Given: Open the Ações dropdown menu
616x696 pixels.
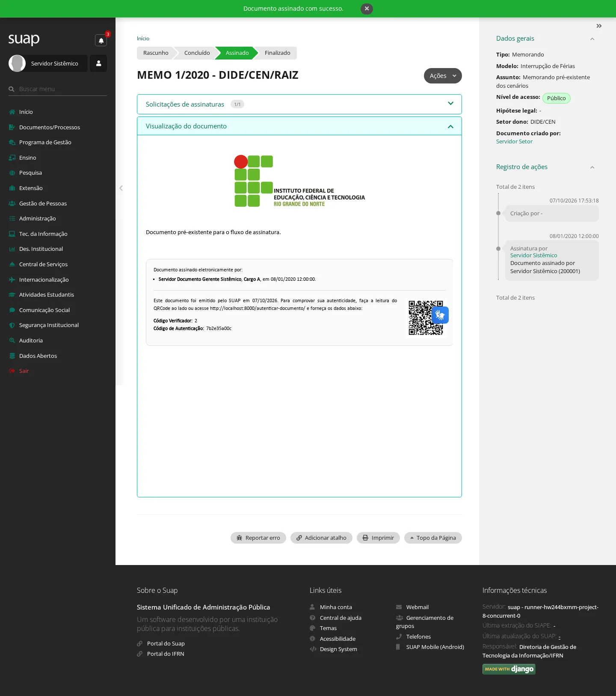Looking at the screenshot, I should click(443, 76).
